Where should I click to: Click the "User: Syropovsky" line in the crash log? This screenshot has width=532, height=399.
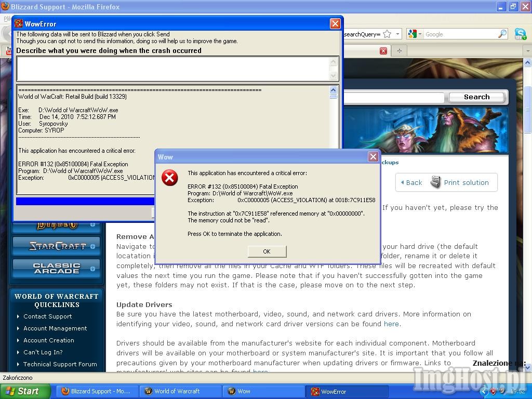(x=43, y=124)
